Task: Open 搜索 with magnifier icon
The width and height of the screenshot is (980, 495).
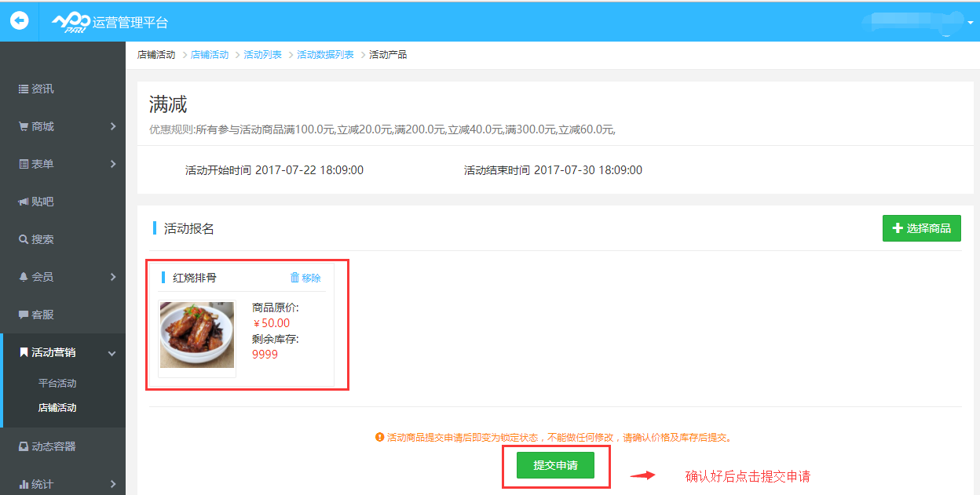Action: (24, 239)
